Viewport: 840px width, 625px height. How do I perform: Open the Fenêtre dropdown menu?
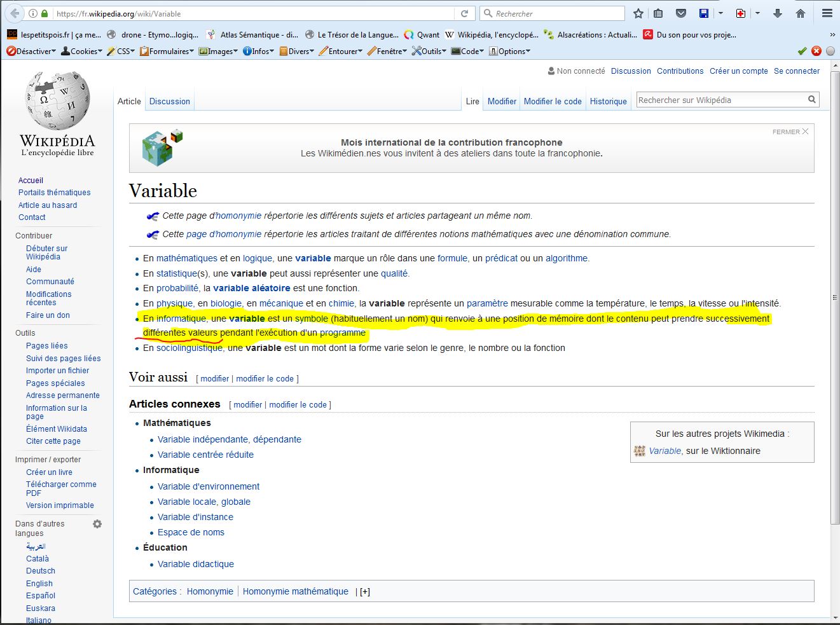click(x=387, y=51)
